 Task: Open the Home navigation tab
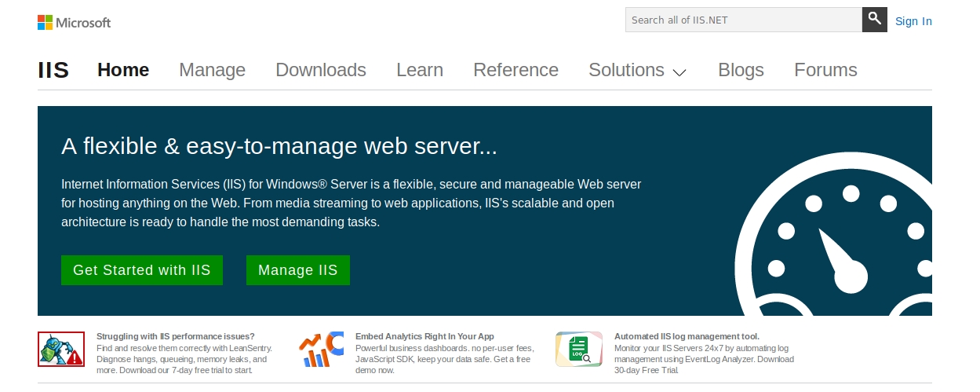point(123,70)
